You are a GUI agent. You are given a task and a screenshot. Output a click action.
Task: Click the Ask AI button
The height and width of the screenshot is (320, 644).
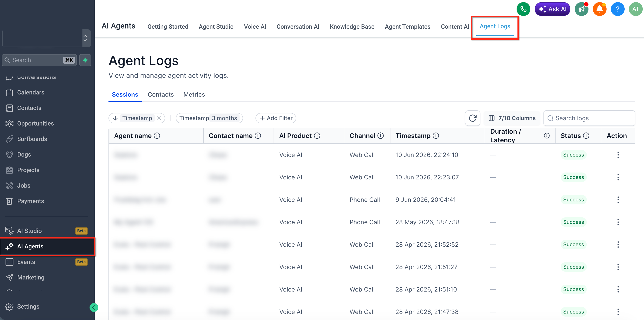point(552,9)
